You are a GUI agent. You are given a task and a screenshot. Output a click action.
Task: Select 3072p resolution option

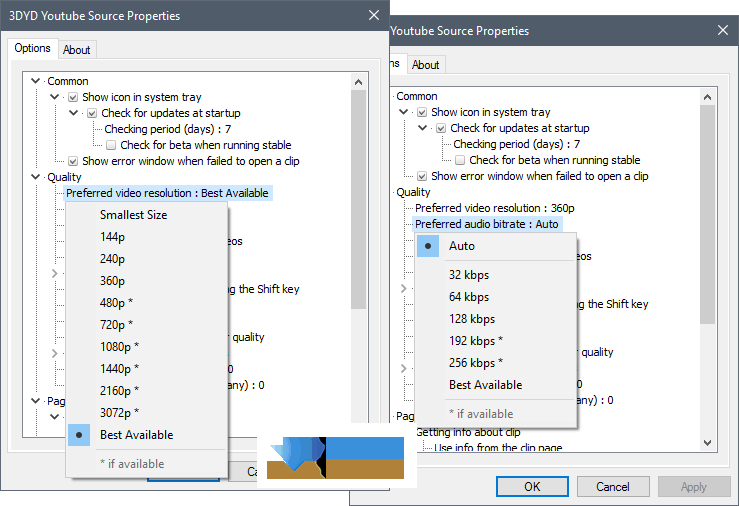click(x=147, y=413)
